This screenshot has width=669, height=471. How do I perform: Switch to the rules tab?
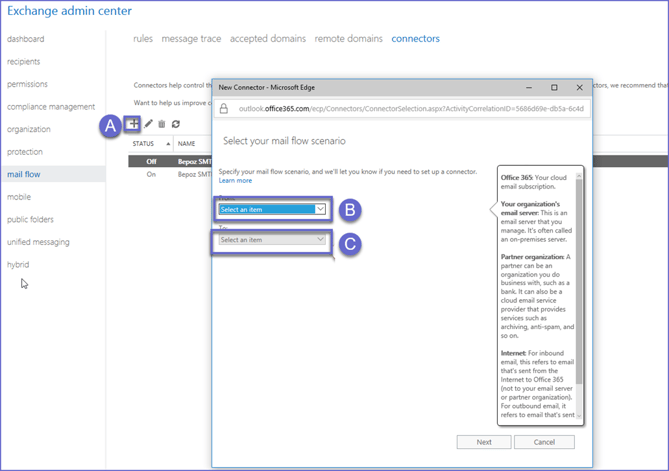point(143,39)
